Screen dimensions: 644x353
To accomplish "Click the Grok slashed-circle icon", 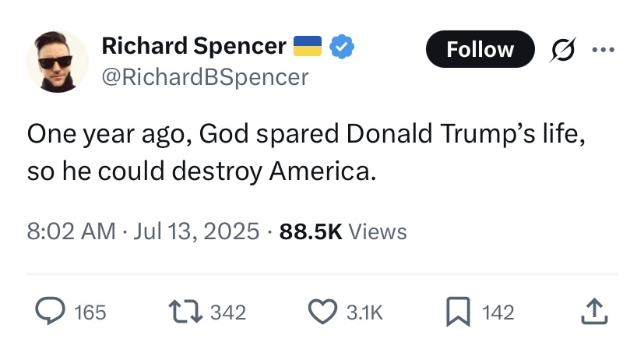I will [563, 50].
